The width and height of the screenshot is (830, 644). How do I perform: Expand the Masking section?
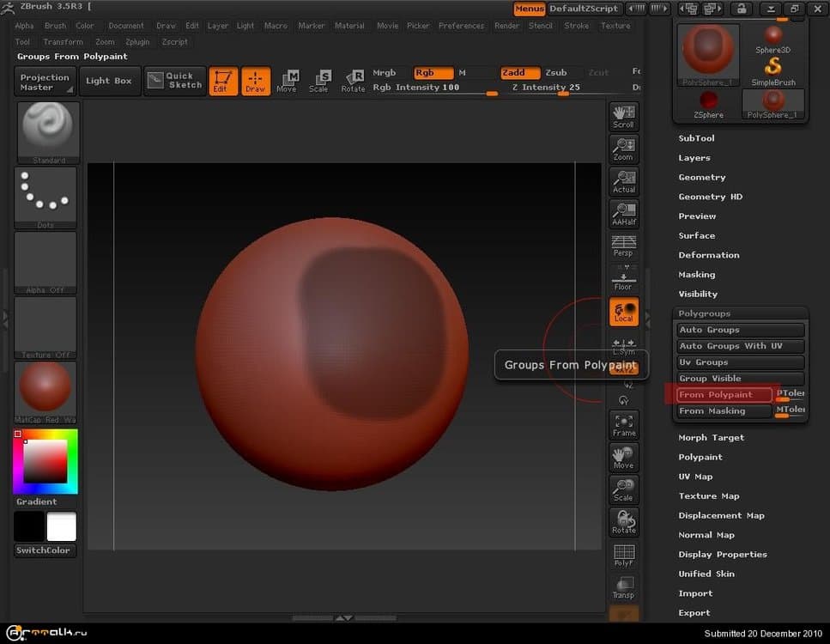click(696, 275)
